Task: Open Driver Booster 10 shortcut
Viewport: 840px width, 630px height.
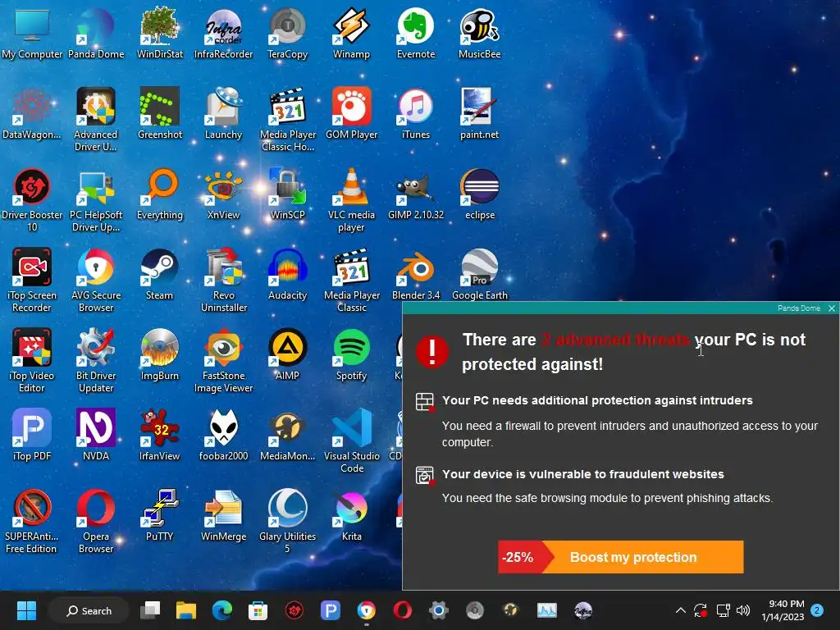Action: 32,200
